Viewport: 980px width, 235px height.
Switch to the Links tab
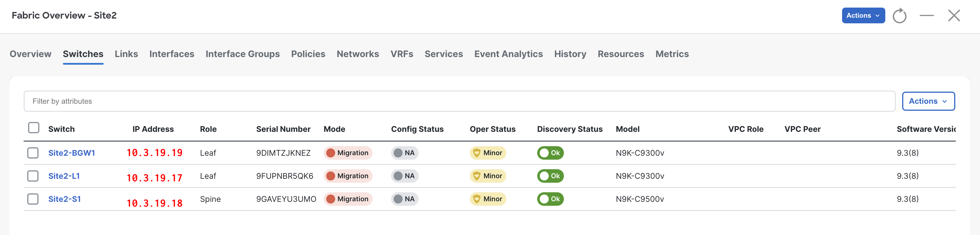coord(126,54)
